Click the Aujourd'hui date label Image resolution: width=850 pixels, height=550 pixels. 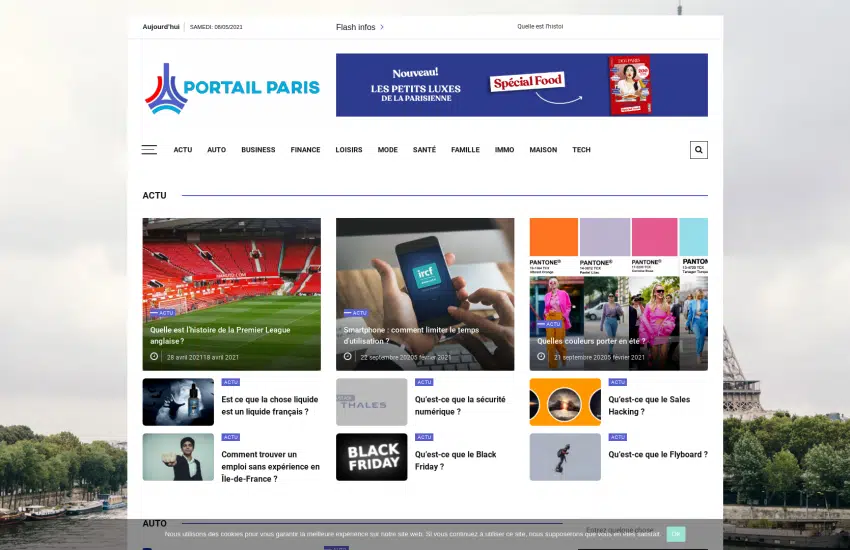point(160,27)
